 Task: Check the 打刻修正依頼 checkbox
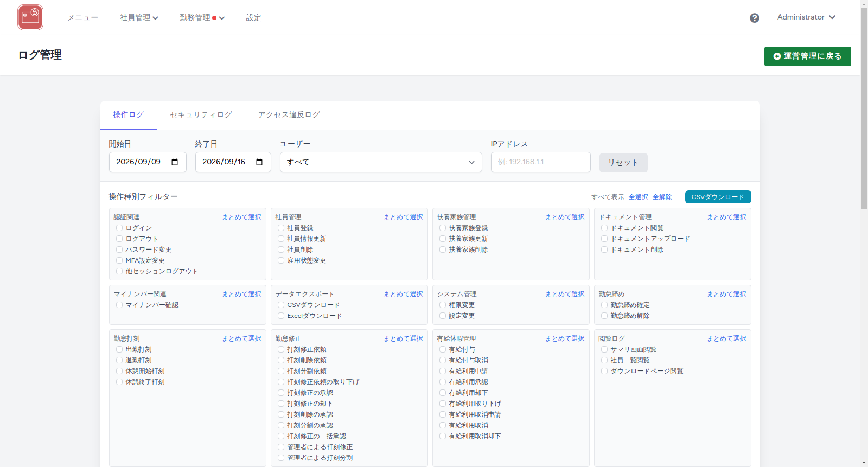coord(281,349)
